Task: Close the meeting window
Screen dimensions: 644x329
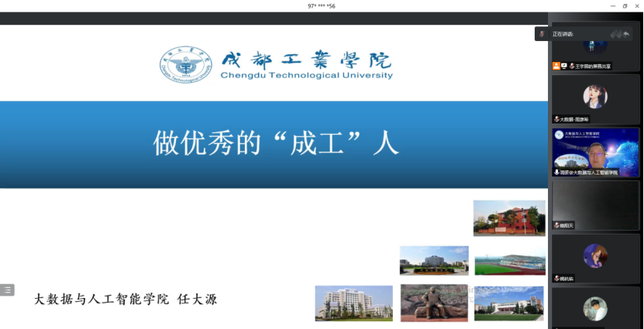Action: tap(637, 5)
